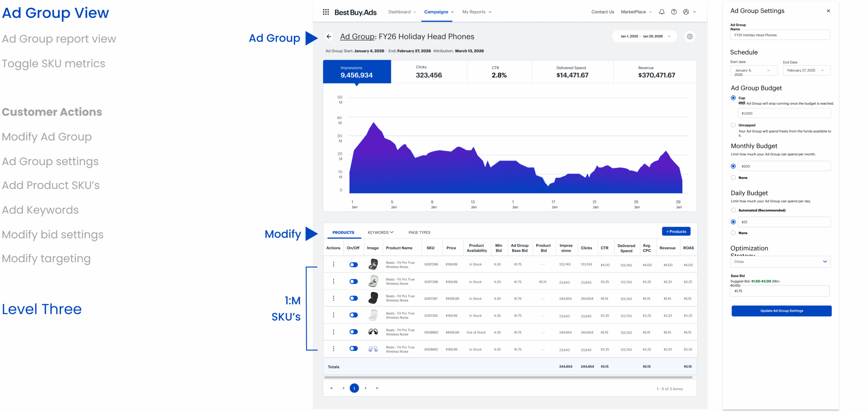Expand the Dashboard dropdown menu
Image resolution: width=868 pixels, height=412 pixels.
[x=402, y=12]
